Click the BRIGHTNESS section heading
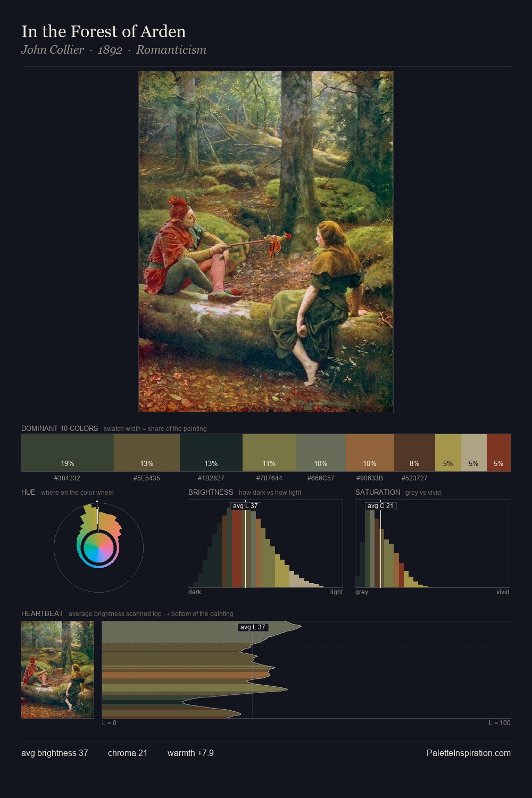 211,492
